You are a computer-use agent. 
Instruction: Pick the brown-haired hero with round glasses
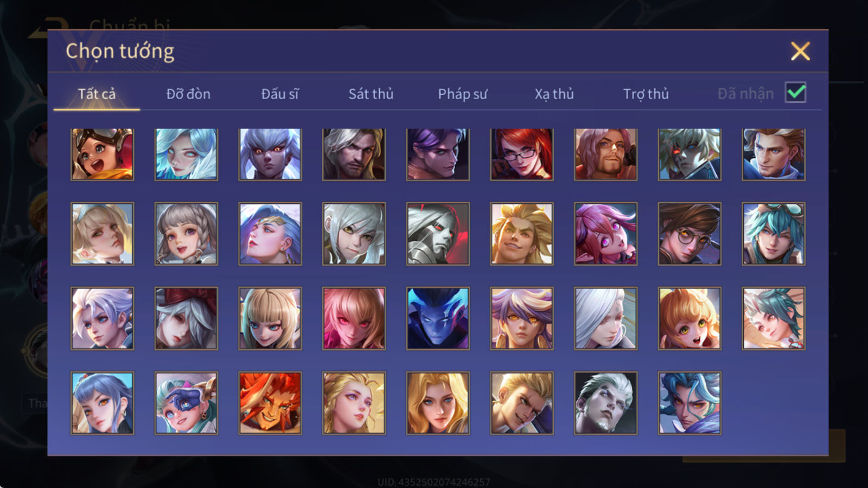pos(690,234)
